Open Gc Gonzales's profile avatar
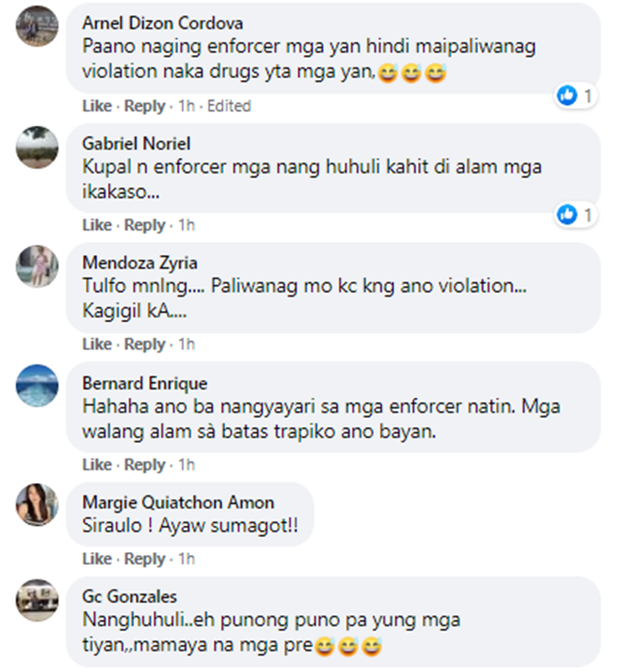 [37, 601]
